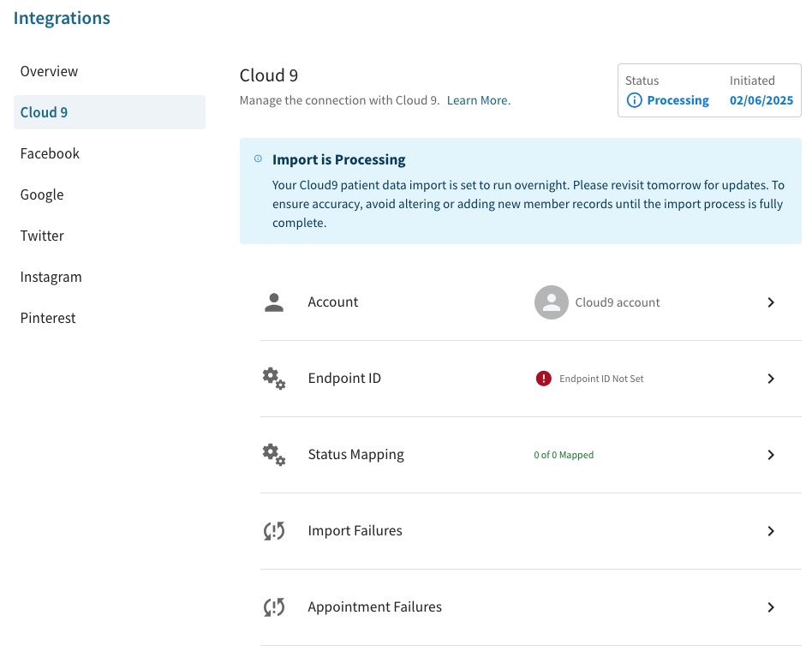Click the Appointment Failures sync-alert icon
The image size is (812, 663).
(x=274, y=607)
